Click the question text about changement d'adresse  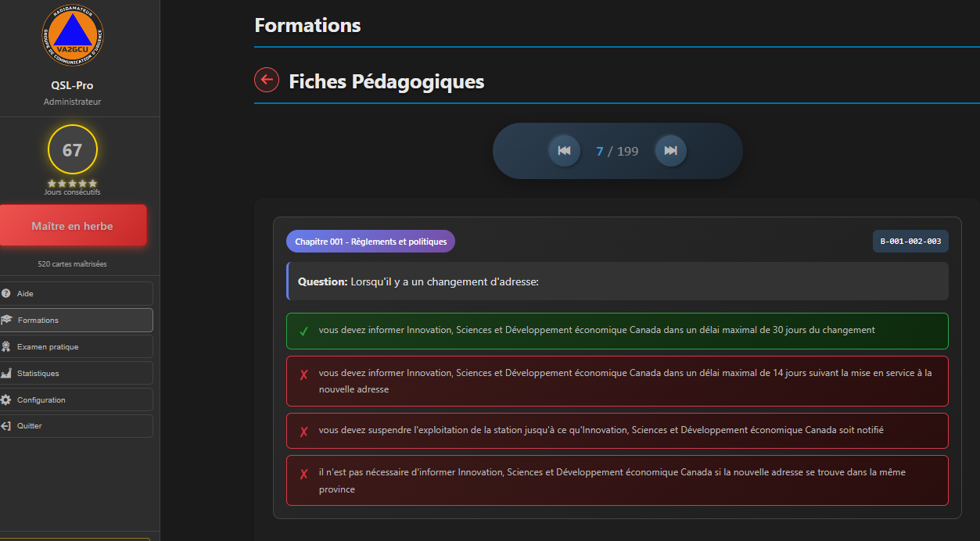[x=444, y=281]
